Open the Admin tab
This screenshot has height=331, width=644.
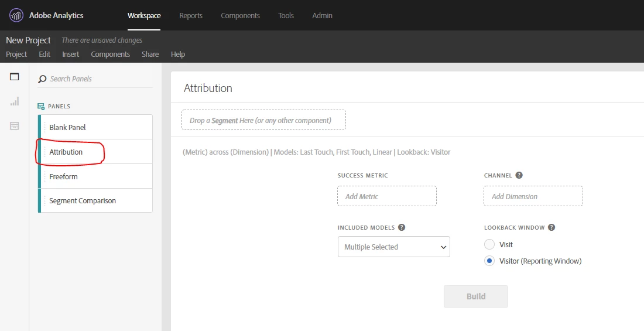point(323,16)
